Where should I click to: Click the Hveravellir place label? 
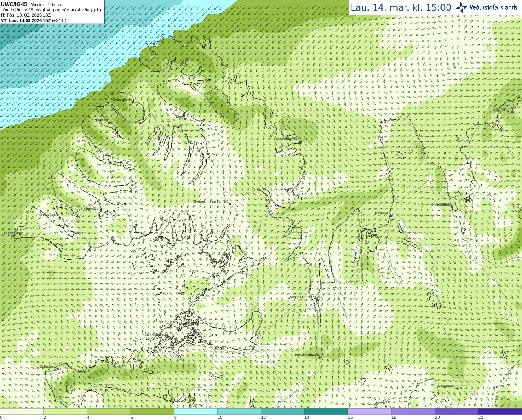pos(447,386)
